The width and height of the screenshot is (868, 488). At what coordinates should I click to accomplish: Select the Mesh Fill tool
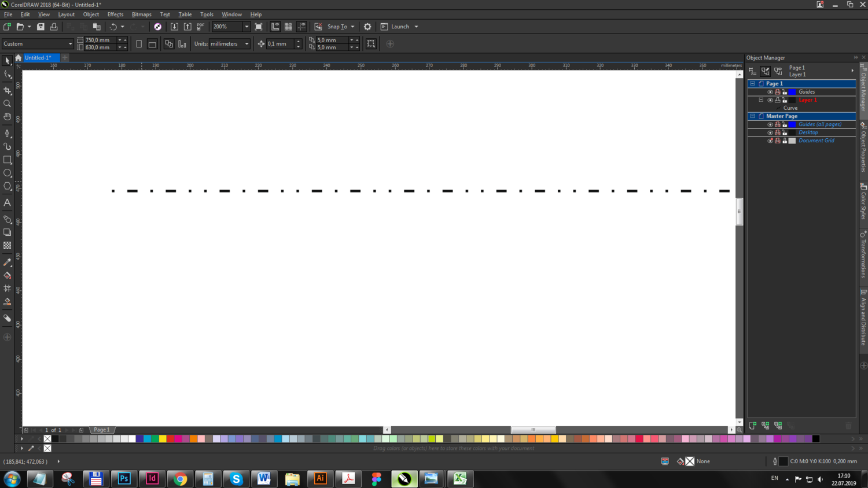(8, 289)
